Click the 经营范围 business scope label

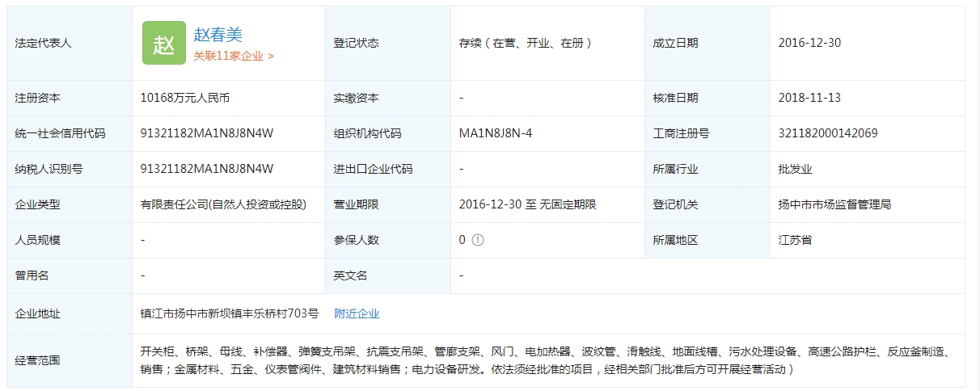pos(38,360)
